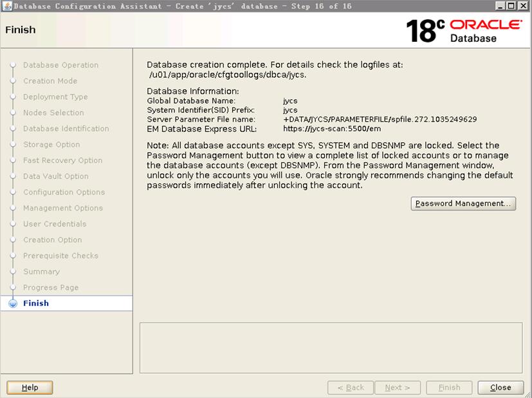Select the Fast Recovery Option step
Image resolution: width=532 pixels, height=398 pixels.
(63, 160)
